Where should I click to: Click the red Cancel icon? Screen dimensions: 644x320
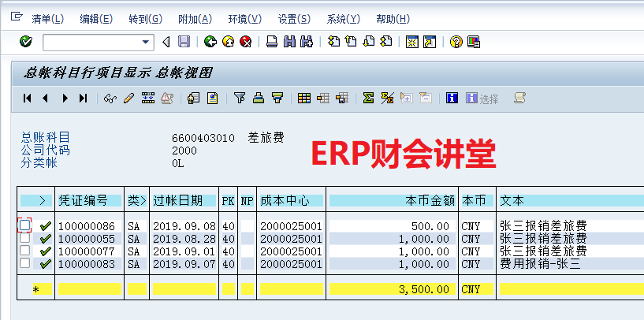245,42
